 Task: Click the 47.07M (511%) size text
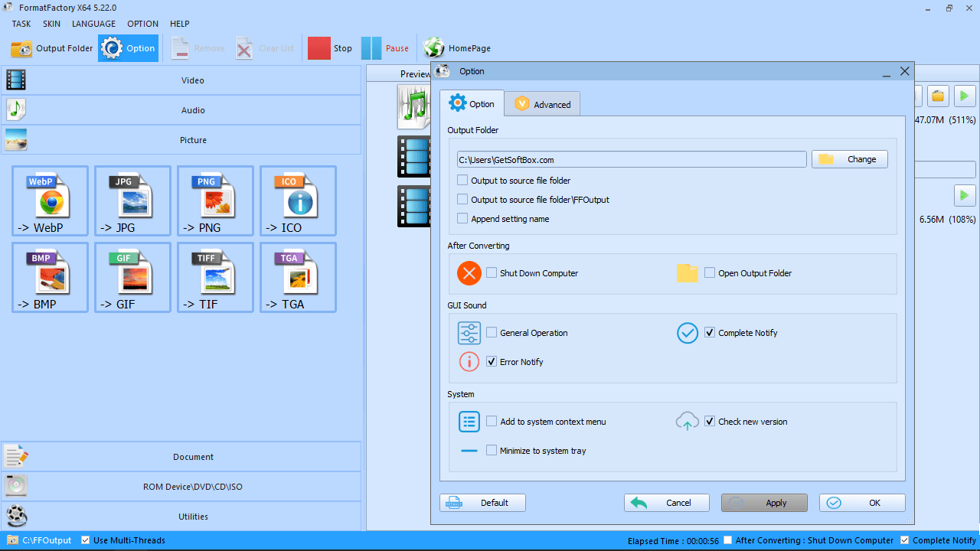pyautogui.click(x=946, y=120)
